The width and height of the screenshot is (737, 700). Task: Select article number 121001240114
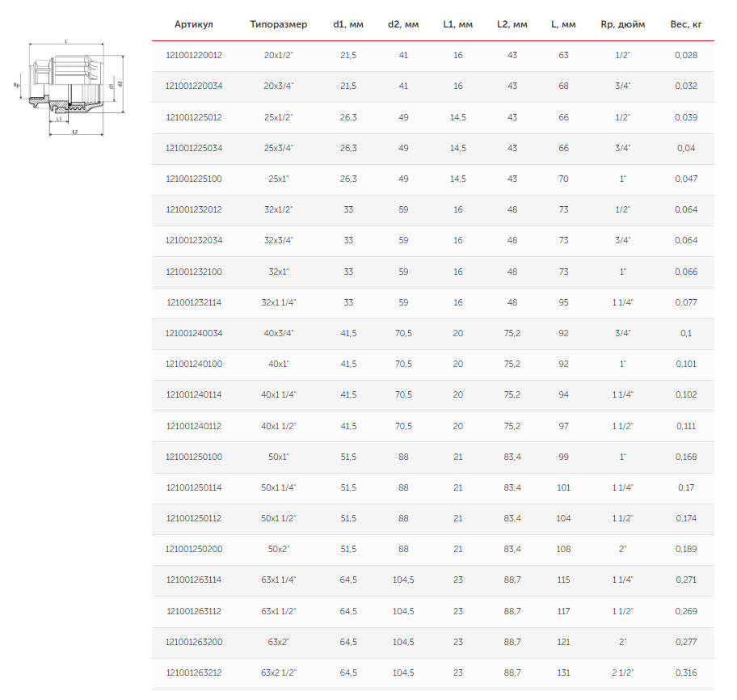[x=194, y=395]
